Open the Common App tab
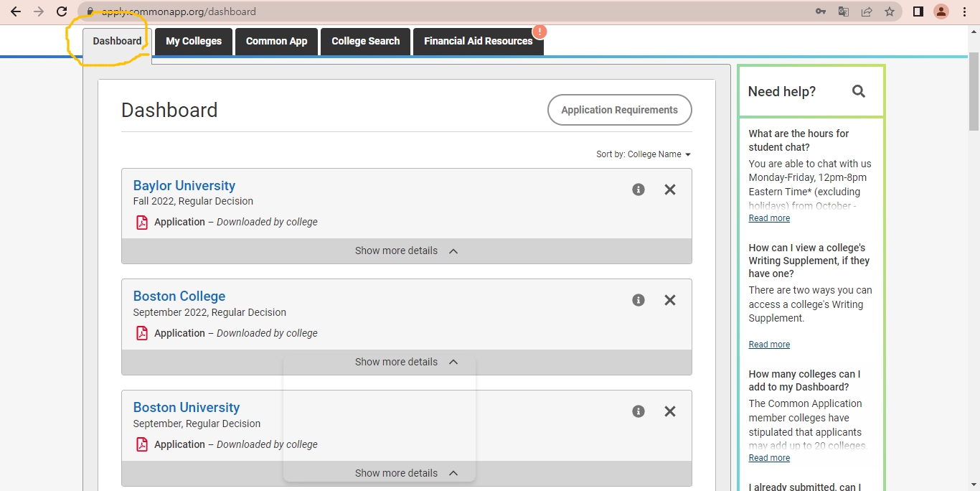This screenshot has width=980, height=491. [x=276, y=41]
